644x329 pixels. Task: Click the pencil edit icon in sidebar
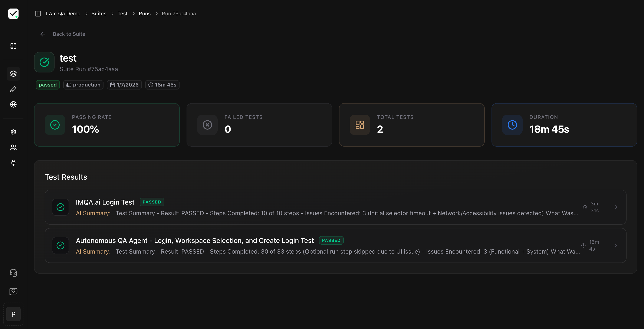tap(13, 89)
